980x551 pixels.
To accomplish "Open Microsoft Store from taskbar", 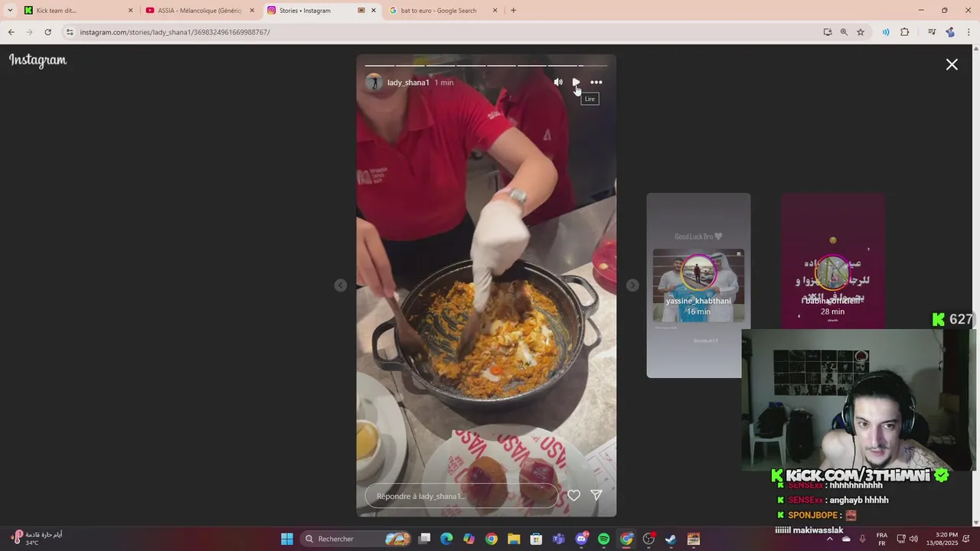I will tap(536, 539).
